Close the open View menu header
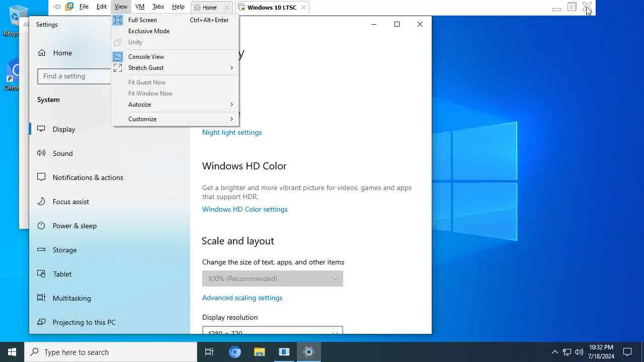644x362 pixels. click(121, 7)
